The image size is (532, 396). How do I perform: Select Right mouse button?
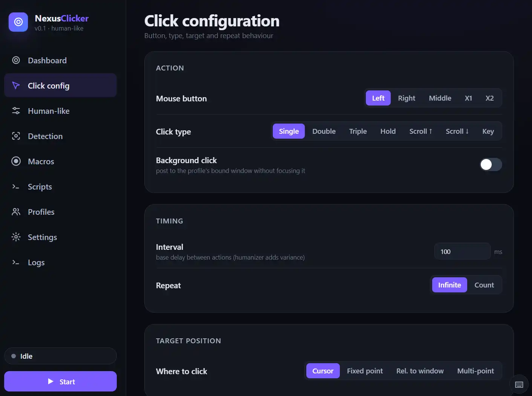click(407, 98)
